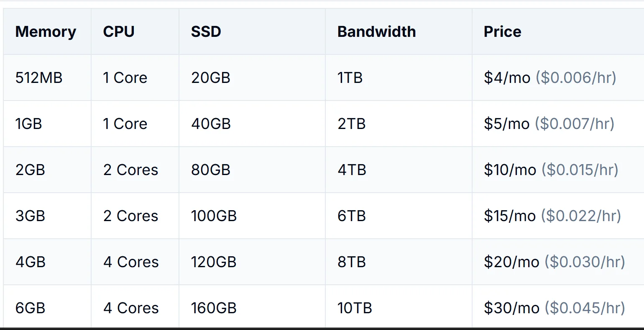
Task: Click the CPU column header
Action: point(119,32)
